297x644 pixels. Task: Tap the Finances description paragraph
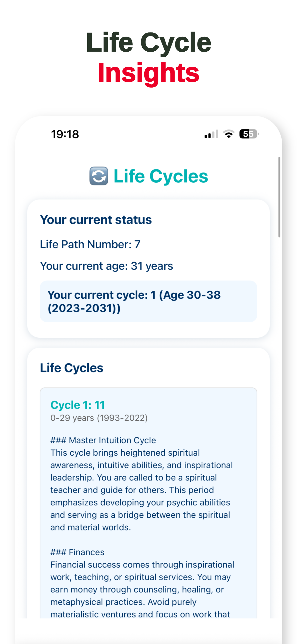coord(143,589)
